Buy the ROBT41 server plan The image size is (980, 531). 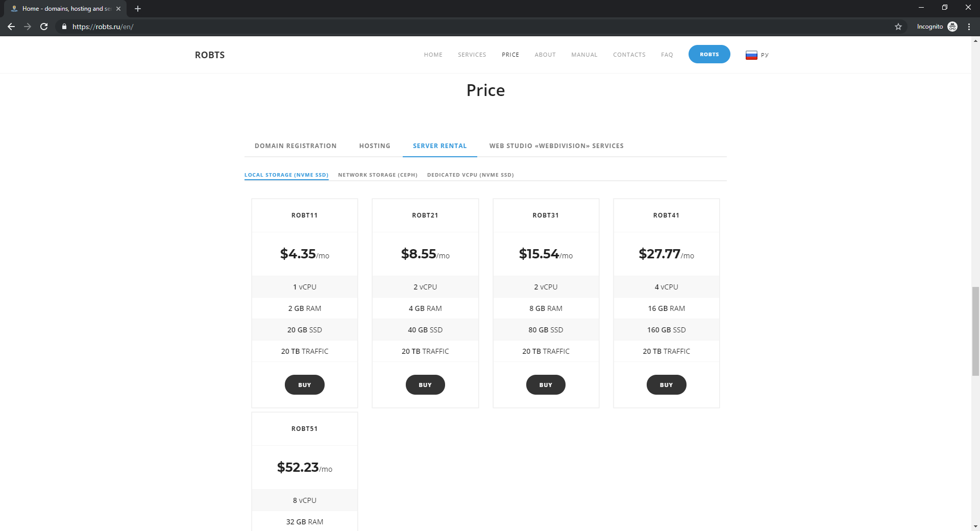tap(666, 385)
